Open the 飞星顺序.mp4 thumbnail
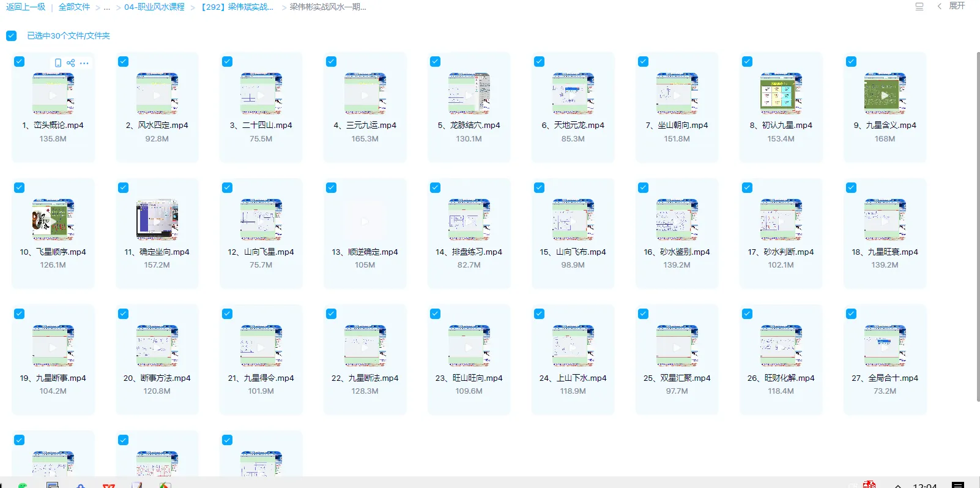This screenshot has width=980, height=488. (53, 220)
